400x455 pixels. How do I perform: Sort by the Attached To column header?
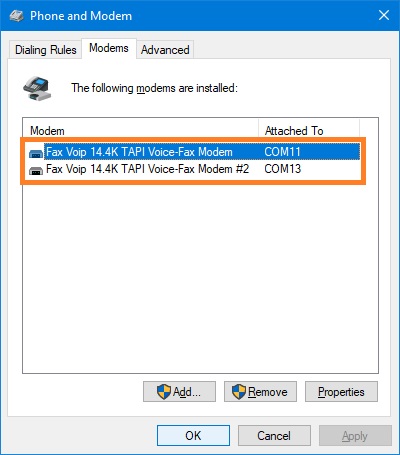[309, 130]
